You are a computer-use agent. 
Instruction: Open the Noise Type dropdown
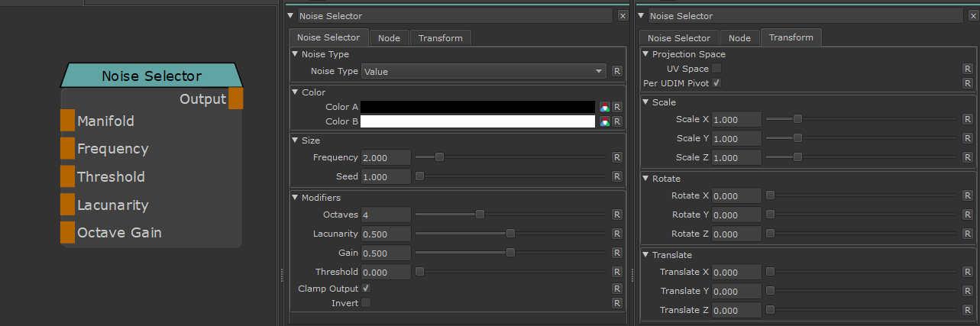[484, 71]
